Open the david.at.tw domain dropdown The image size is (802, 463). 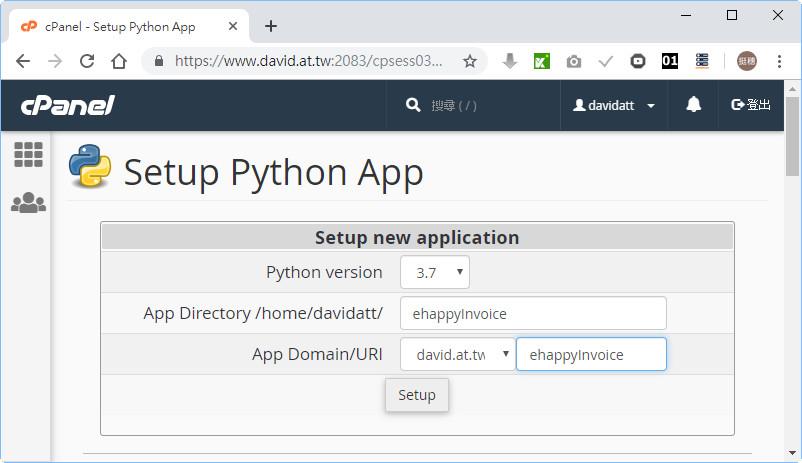pyautogui.click(x=457, y=354)
